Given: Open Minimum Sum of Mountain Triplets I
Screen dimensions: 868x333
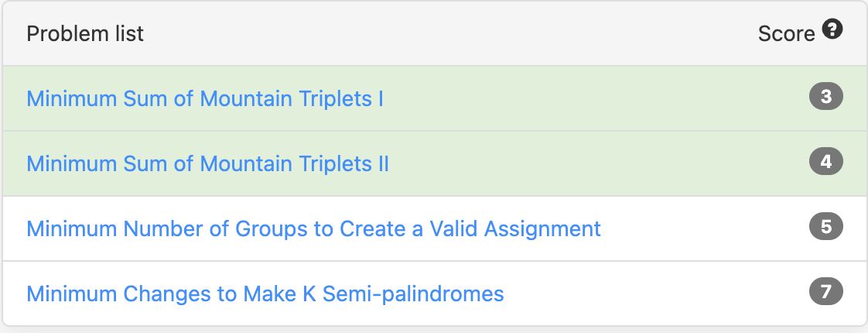Looking at the screenshot, I should point(205,98).
